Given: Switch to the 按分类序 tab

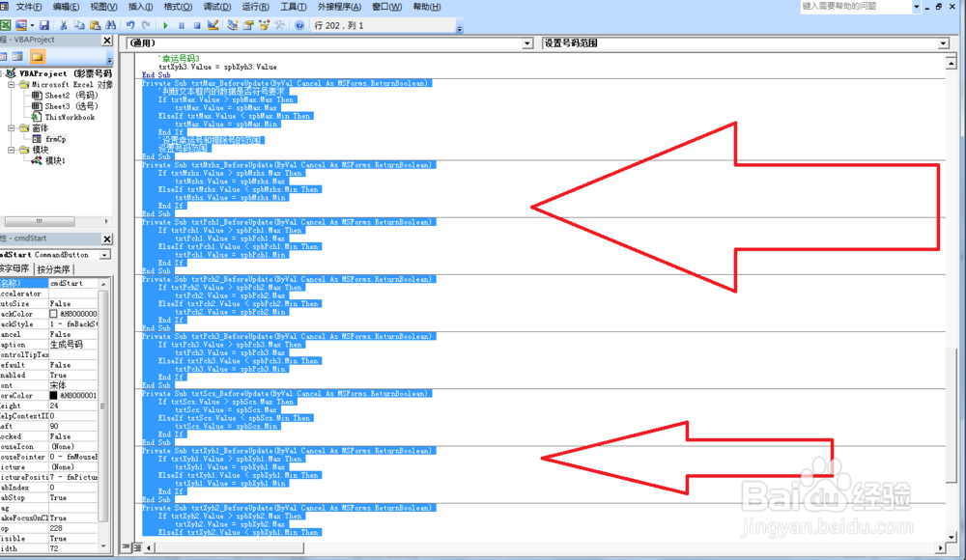Looking at the screenshot, I should click(53, 269).
